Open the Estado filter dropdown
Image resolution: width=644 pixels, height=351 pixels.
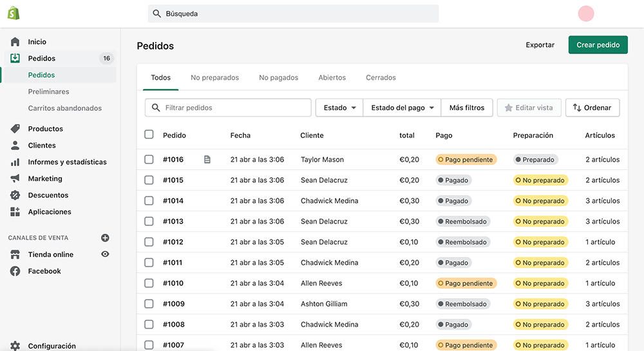[x=339, y=108]
